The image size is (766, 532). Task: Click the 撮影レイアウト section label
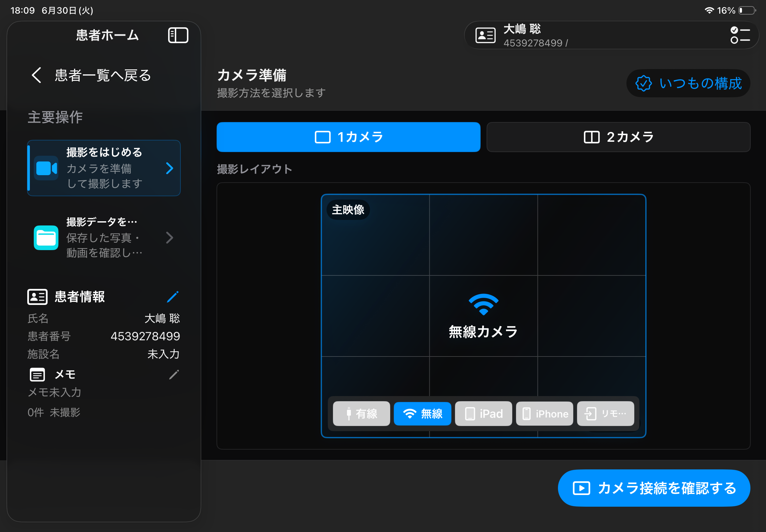pyautogui.click(x=255, y=169)
